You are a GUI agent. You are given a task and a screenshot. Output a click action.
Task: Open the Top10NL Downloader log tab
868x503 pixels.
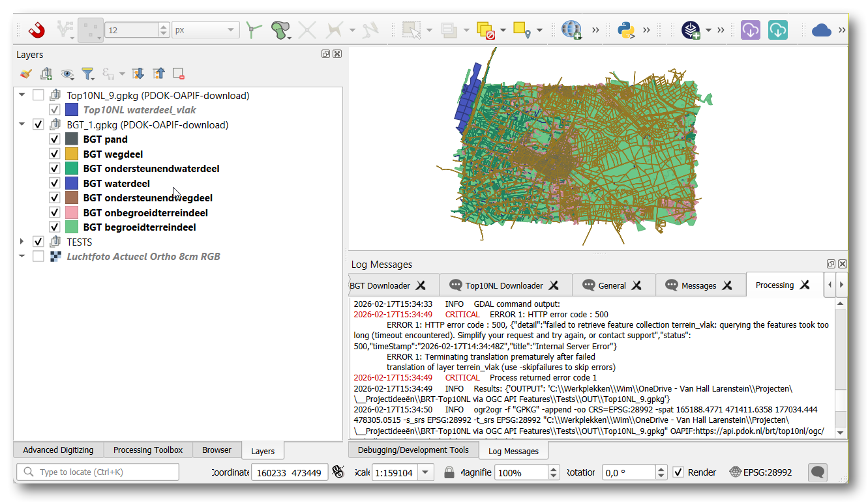(x=503, y=285)
